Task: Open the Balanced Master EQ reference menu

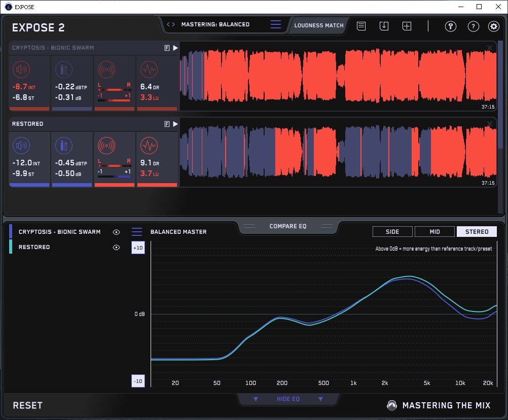Action: click(137, 232)
